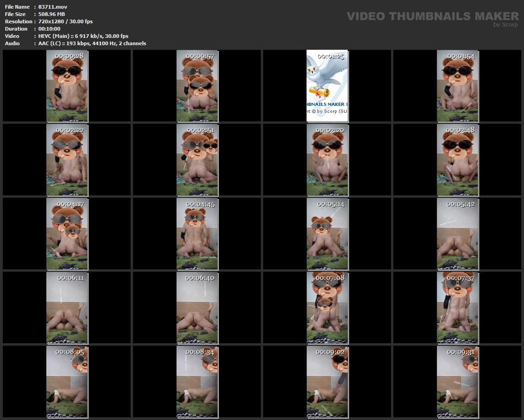The height and width of the screenshot is (420, 524).
Task: Open the frame at 00:07:37
Action: 457,308
